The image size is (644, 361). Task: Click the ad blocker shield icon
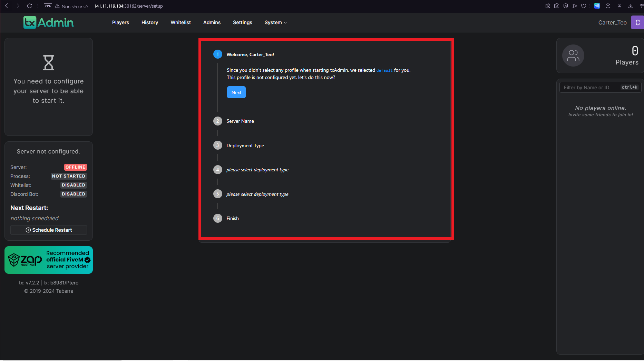tap(566, 6)
